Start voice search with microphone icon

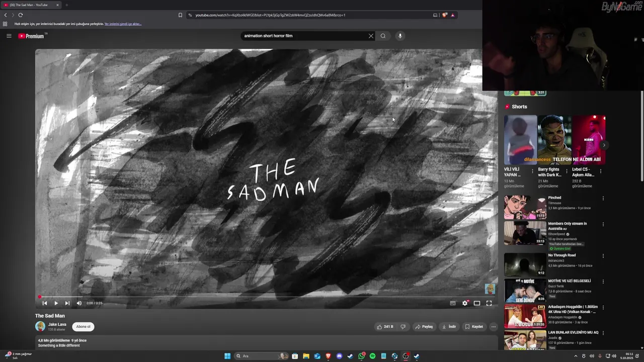[400, 36]
